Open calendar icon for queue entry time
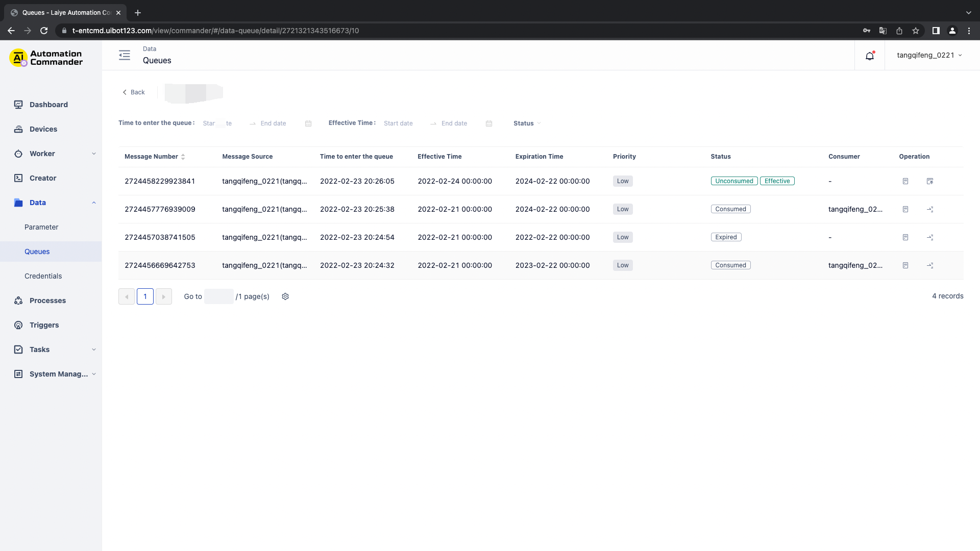The width and height of the screenshot is (980, 551). [308, 123]
